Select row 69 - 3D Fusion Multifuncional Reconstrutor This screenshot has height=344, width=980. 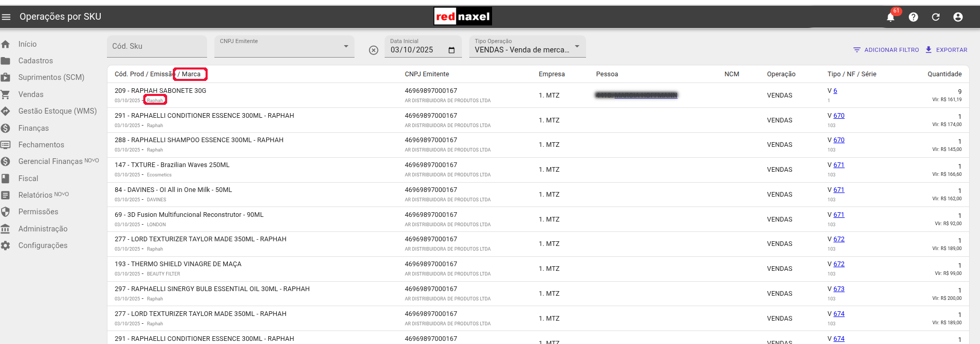tap(538, 219)
